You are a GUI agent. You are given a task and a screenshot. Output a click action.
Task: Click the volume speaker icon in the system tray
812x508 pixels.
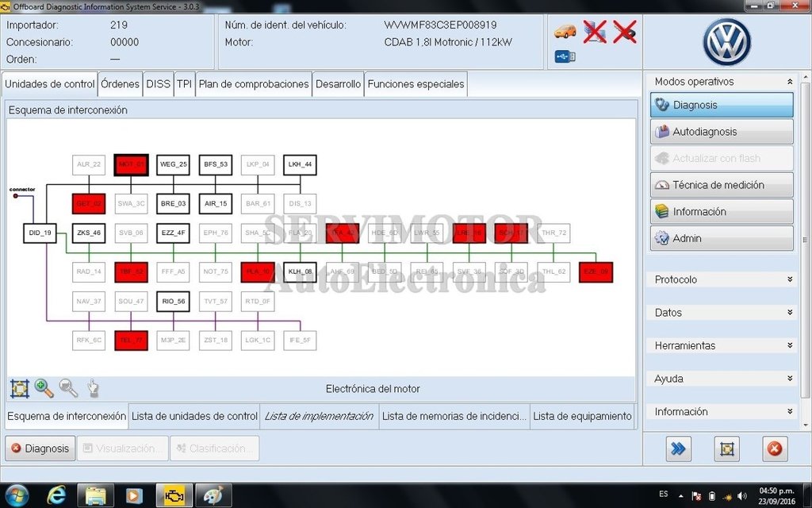(741, 496)
